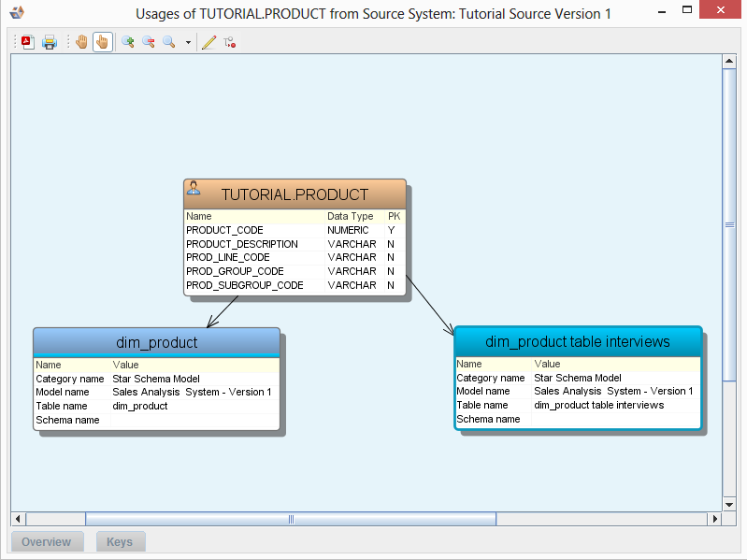Screen dimensions: 747x560
Task: Click the horizontal scrollbar thumb
Action: (290, 519)
